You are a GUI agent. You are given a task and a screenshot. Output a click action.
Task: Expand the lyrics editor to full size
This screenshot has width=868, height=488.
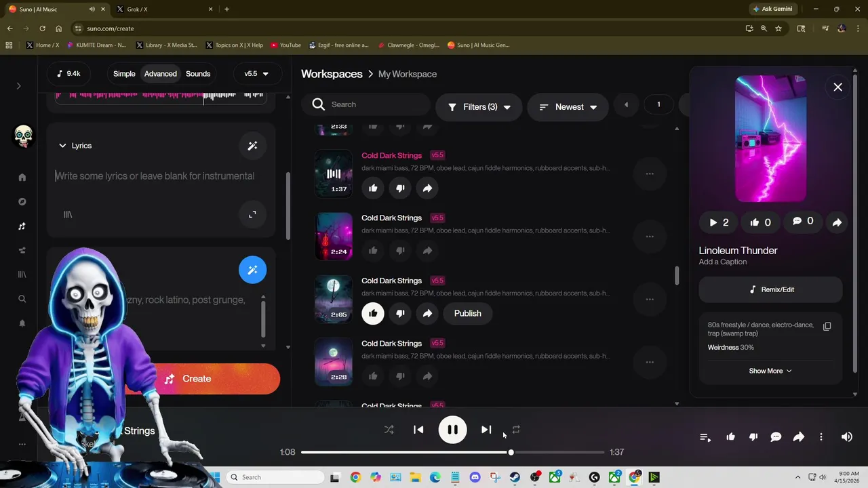252,214
